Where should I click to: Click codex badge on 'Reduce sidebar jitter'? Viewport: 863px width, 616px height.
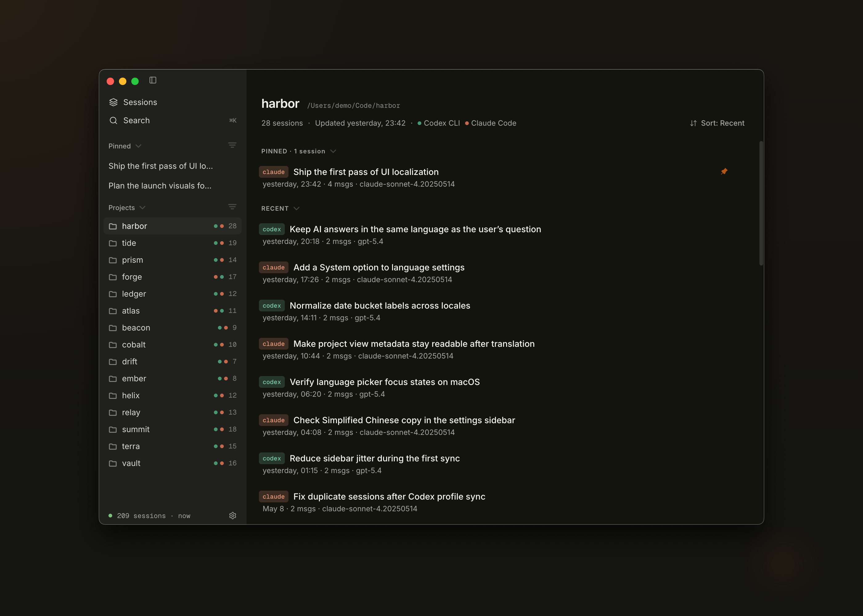272,459
